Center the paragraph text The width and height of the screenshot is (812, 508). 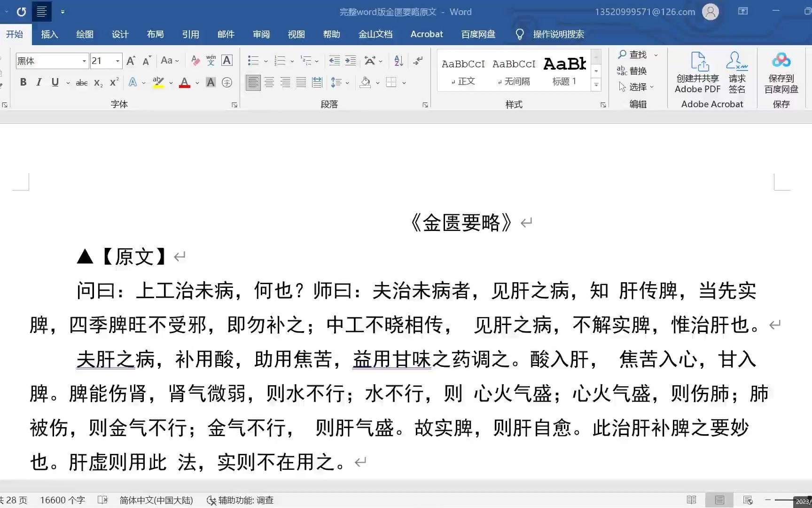coord(269,83)
